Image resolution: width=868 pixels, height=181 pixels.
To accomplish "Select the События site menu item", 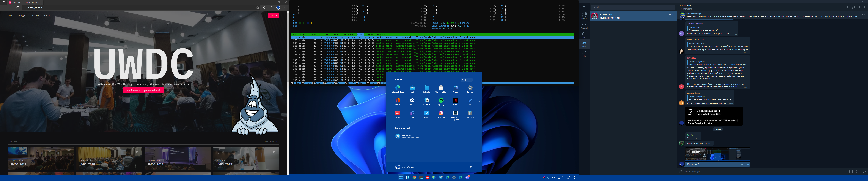I will pyautogui.click(x=34, y=16).
